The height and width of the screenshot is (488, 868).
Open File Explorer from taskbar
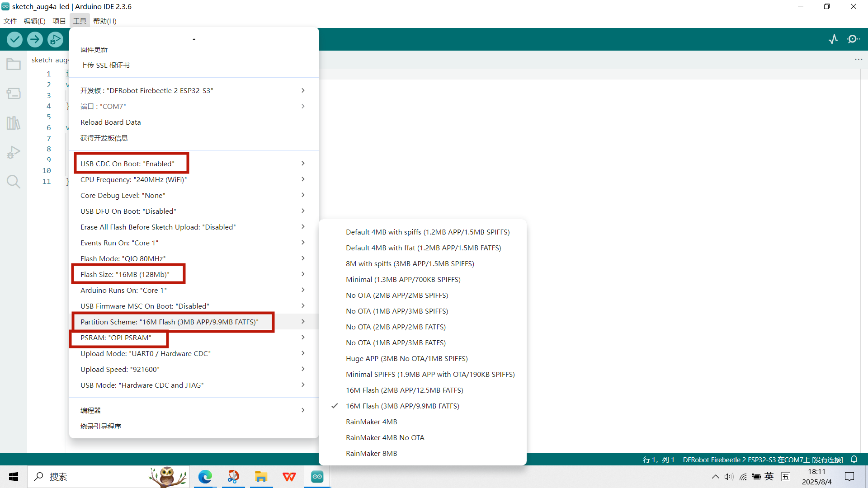(261, 477)
